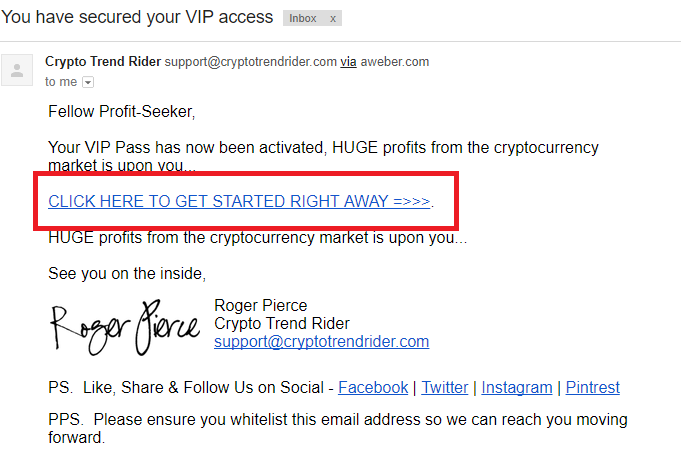Click the PPS whitelist reminder paragraph

338,428
